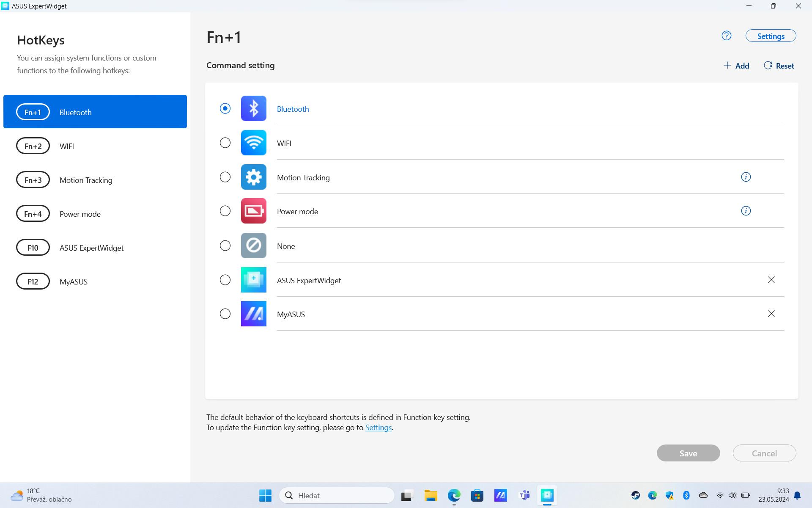Click the Settings button at top right
Viewport: 812px width, 508px height.
point(771,36)
